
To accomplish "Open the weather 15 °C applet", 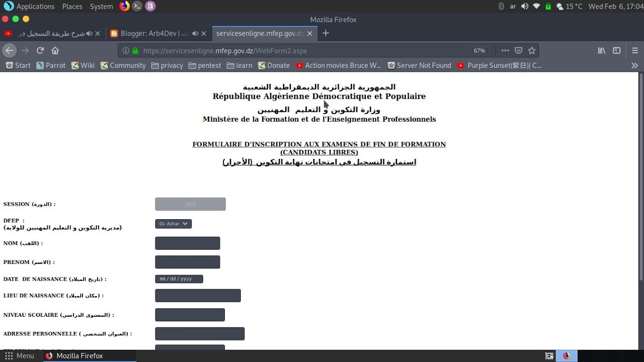I will (569, 6).
